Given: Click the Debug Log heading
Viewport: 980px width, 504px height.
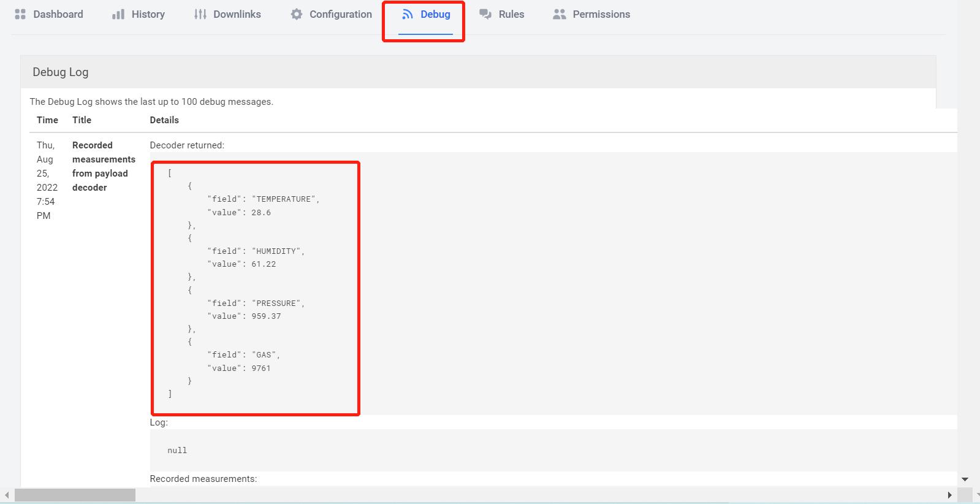Looking at the screenshot, I should 61,72.
